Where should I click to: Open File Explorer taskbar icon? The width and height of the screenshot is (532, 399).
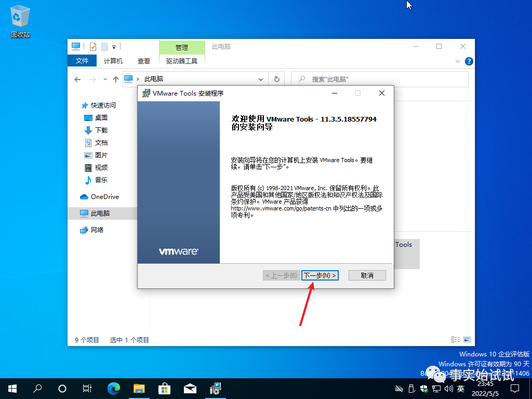click(x=139, y=389)
